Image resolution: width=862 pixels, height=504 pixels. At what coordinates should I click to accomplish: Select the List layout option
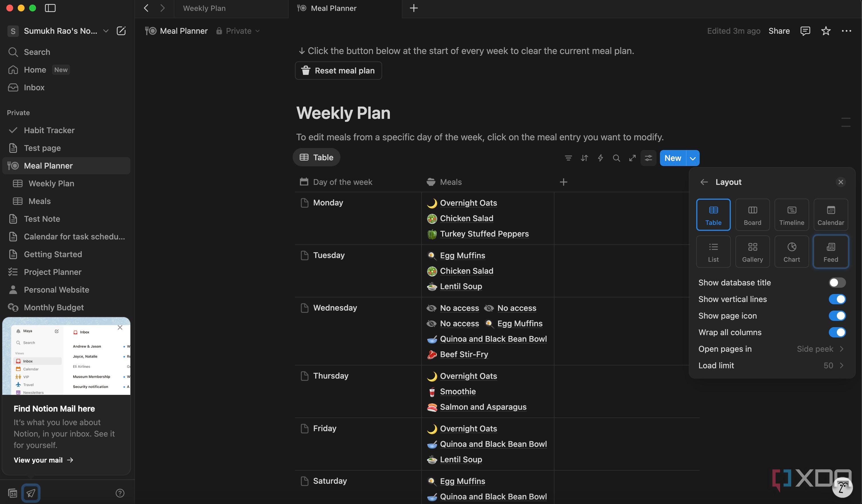[x=713, y=251]
